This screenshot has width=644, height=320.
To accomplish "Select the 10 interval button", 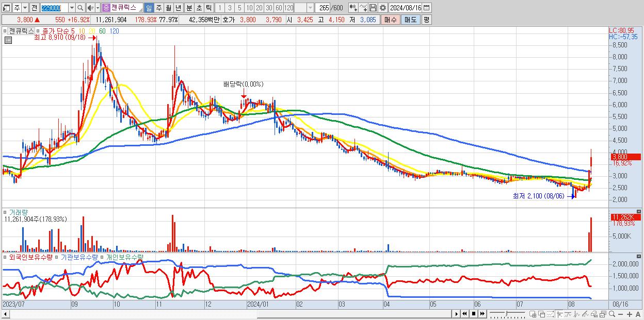I will coord(249,8).
